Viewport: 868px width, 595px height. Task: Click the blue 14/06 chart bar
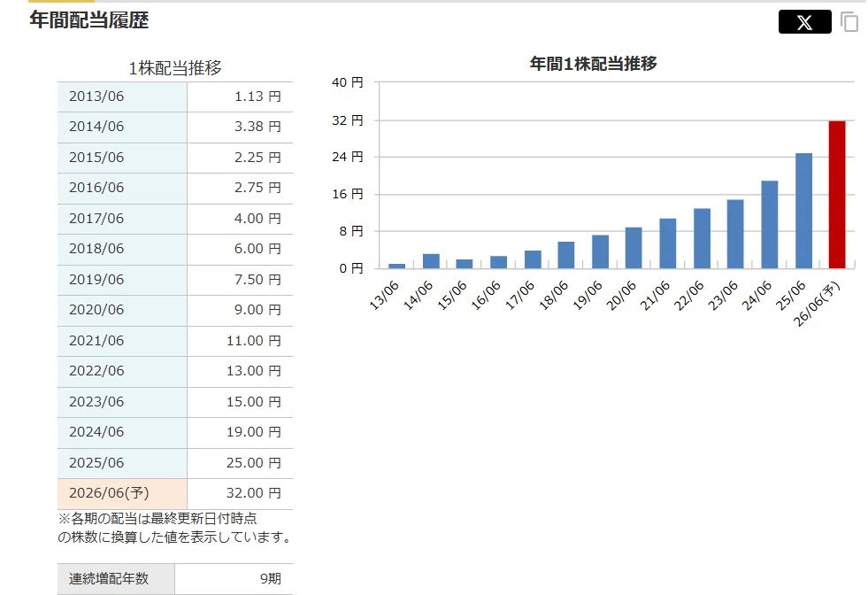pos(431,261)
